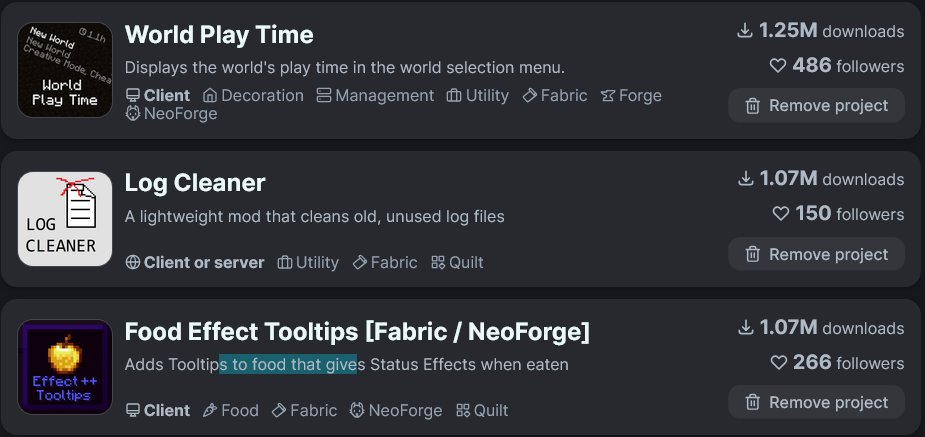
Task: Click the Decoration tag on World Play Time
Action: click(253, 96)
